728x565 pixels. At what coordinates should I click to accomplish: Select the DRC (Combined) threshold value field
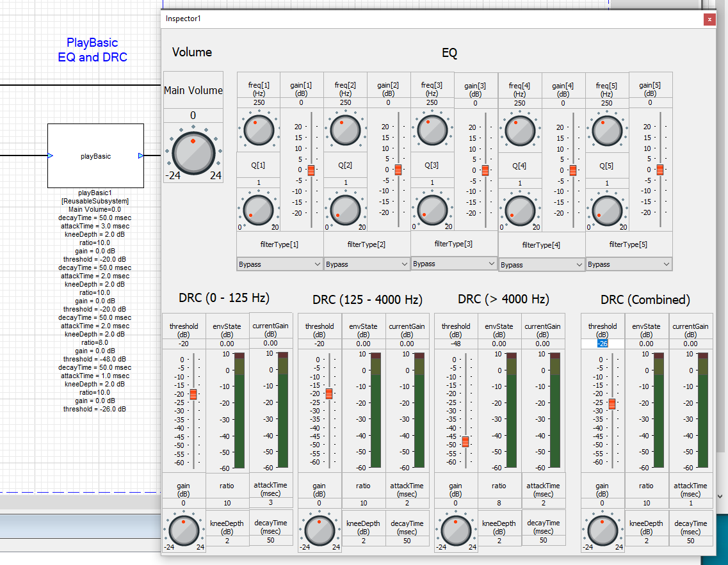pyautogui.click(x=602, y=344)
